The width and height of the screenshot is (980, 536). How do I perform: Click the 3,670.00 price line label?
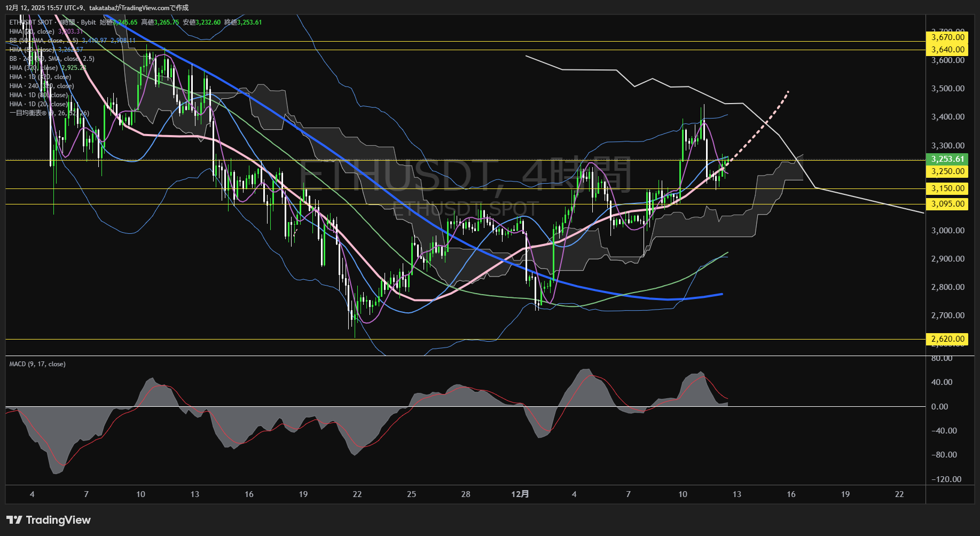[x=947, y=37]
